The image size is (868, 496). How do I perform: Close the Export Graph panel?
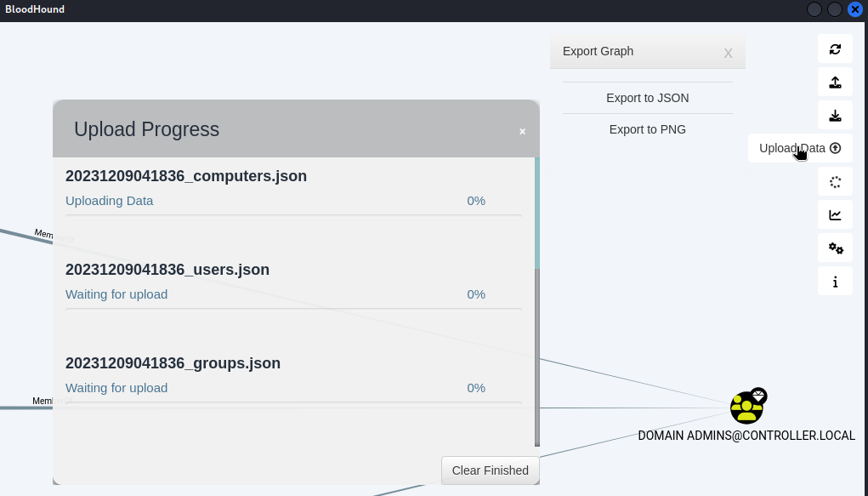728,54
